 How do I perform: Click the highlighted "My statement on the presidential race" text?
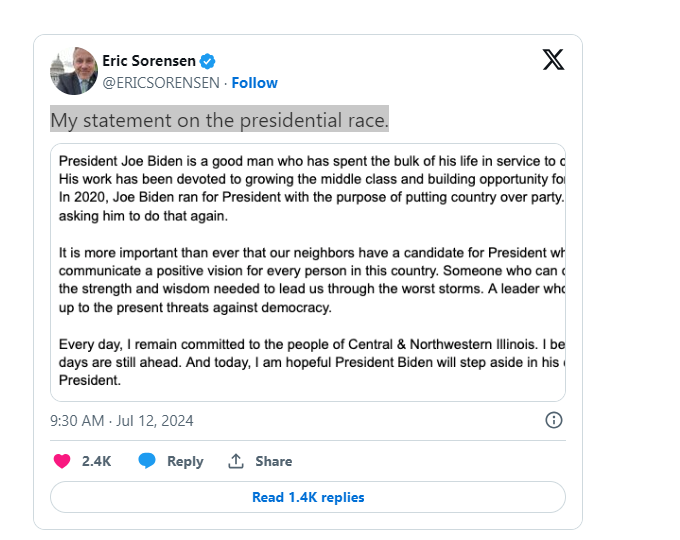(x=219, y=120)
